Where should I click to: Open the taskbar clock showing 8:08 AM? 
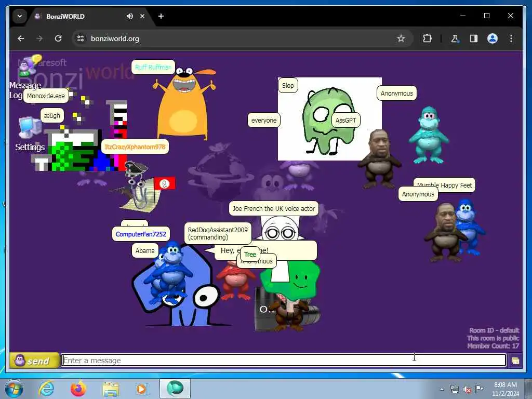tap(506, 389)
